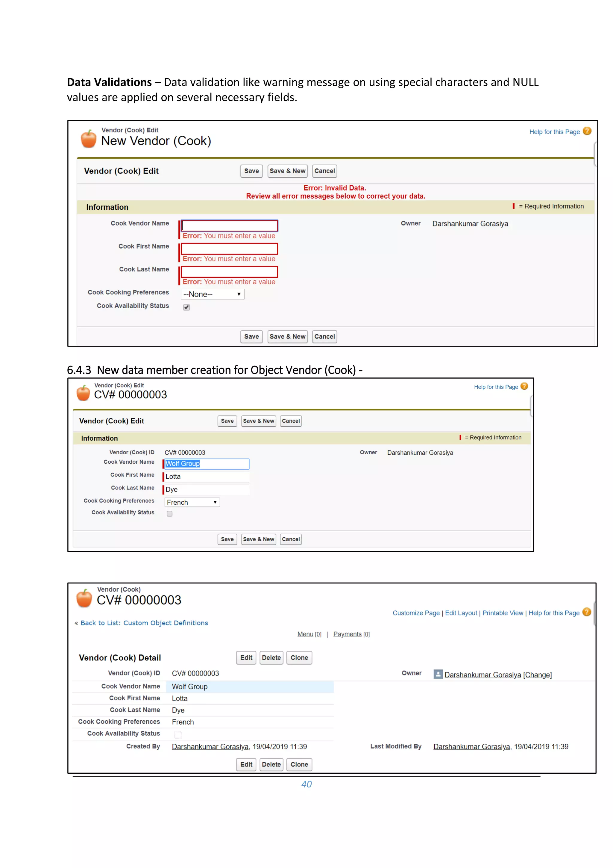Click the owner user avatar icon
The image size is (613, 868).
coord(438,674)
